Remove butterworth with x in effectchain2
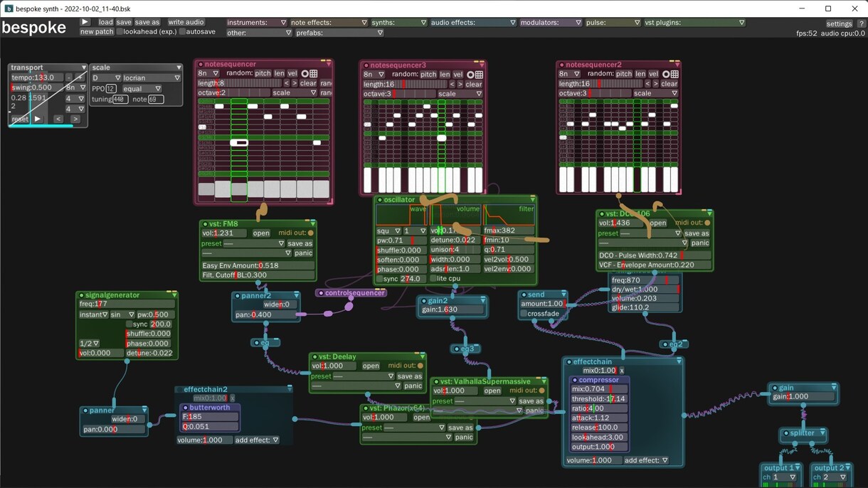Screen dimensions: 868x488 click(232, 398)
